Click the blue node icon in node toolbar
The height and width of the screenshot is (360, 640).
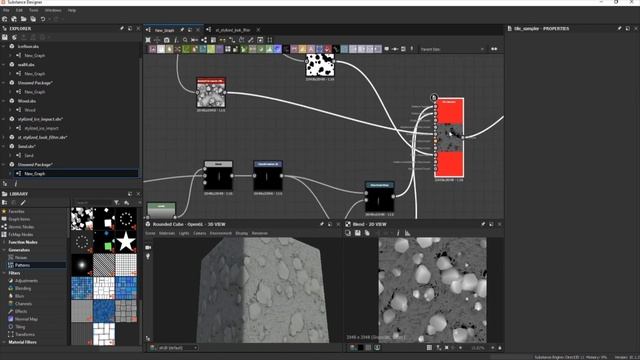tap(277, 49)
